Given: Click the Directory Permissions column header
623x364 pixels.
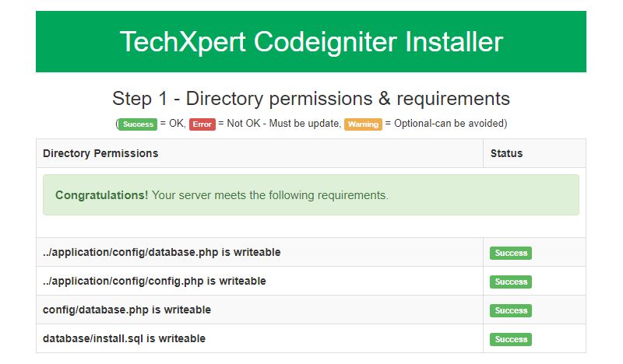Looking at the screenshot, I should coord(100,153).
